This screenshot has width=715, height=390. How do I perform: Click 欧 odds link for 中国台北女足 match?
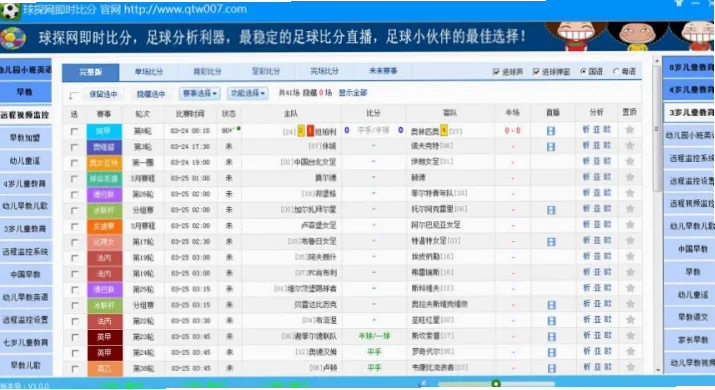(x=607, y=161)
